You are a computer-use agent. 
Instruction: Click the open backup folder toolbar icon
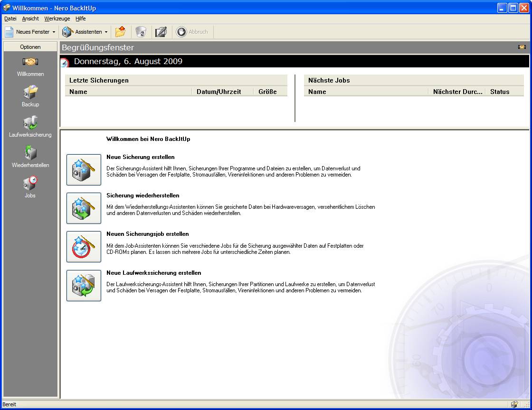(120, 32)
